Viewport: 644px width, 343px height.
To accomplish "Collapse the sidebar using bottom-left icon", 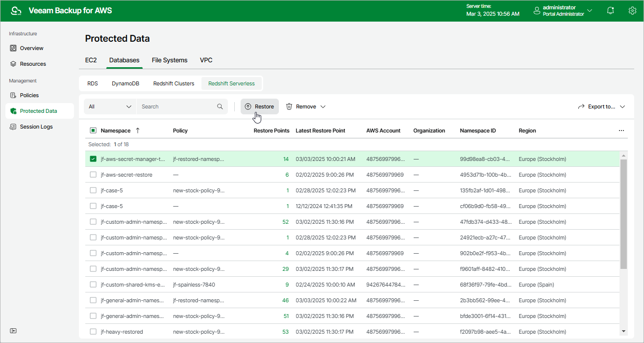I will pyautogui.click(x=14, y=331).
